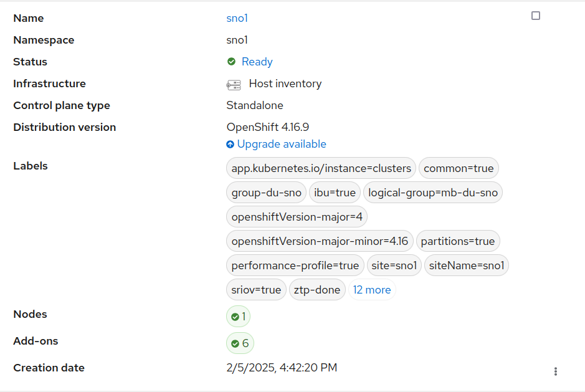The width and height of the screenshot is (585, 392).
Task: Click the ibu=true label chip
Action: pos(335,193)
